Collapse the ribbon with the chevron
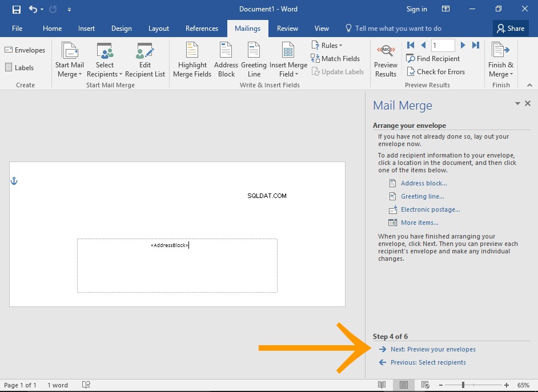 click(x=529, y=85)
